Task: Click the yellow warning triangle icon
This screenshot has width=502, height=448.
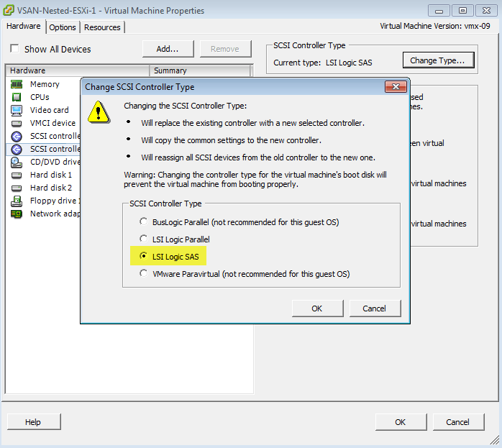Action: pyautogui.click(x=99, y=113)
